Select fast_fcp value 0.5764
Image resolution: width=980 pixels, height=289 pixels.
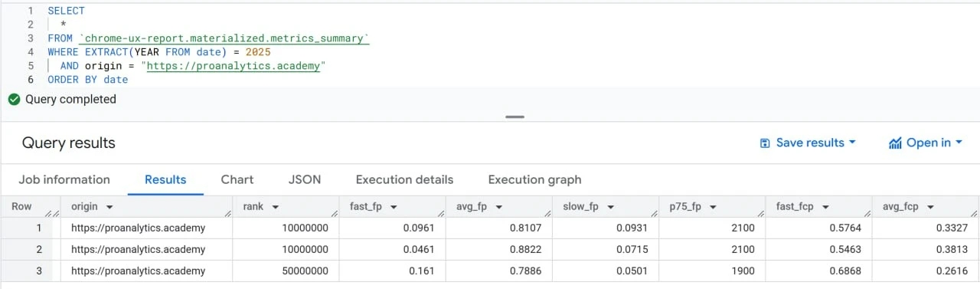coord(818,228)
